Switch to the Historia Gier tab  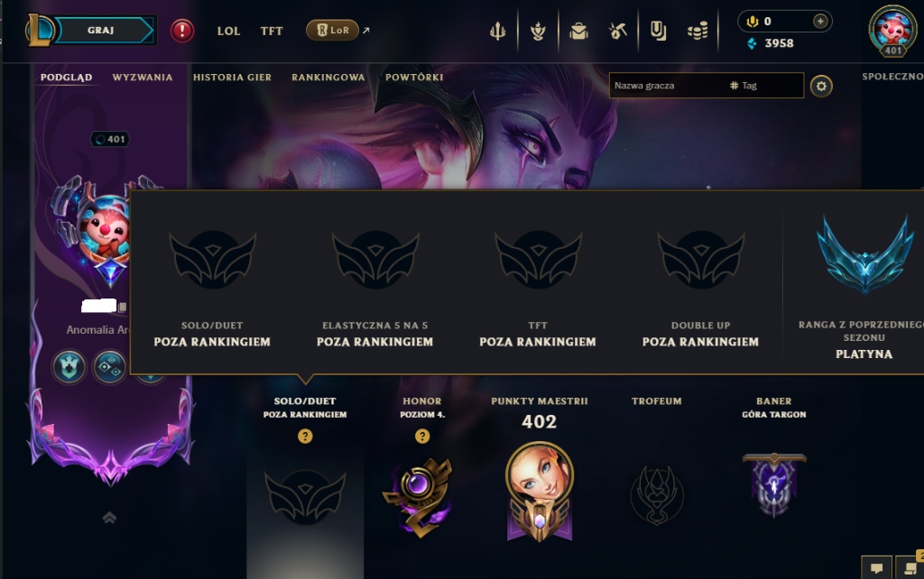pos(232,78)
